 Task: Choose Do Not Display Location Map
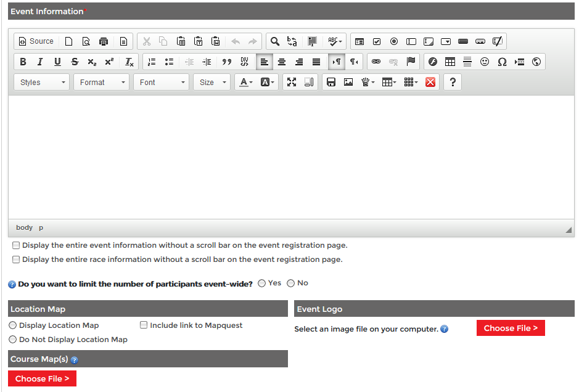13,340
